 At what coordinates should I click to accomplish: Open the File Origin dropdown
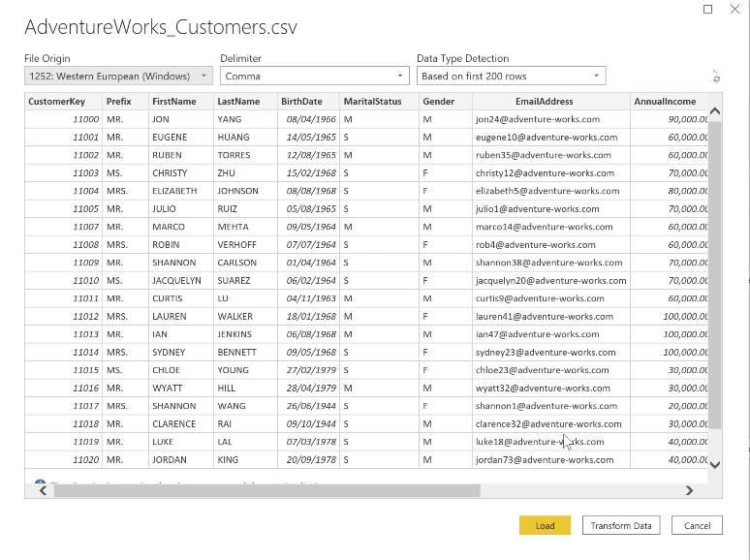[118, 76]
